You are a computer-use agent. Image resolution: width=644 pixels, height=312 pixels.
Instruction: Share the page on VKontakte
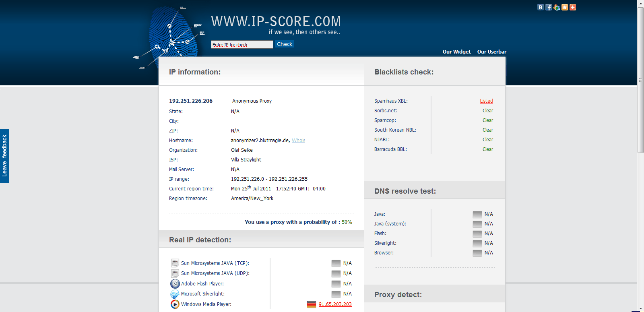(541, 7)
